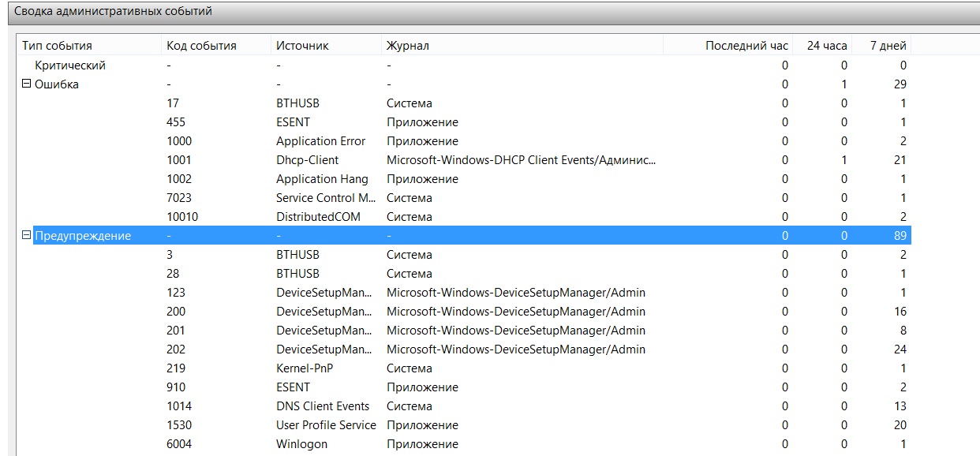The image size is (980, 456).
Task: Sort by Тип события column header
Action: tap(57, 46)
